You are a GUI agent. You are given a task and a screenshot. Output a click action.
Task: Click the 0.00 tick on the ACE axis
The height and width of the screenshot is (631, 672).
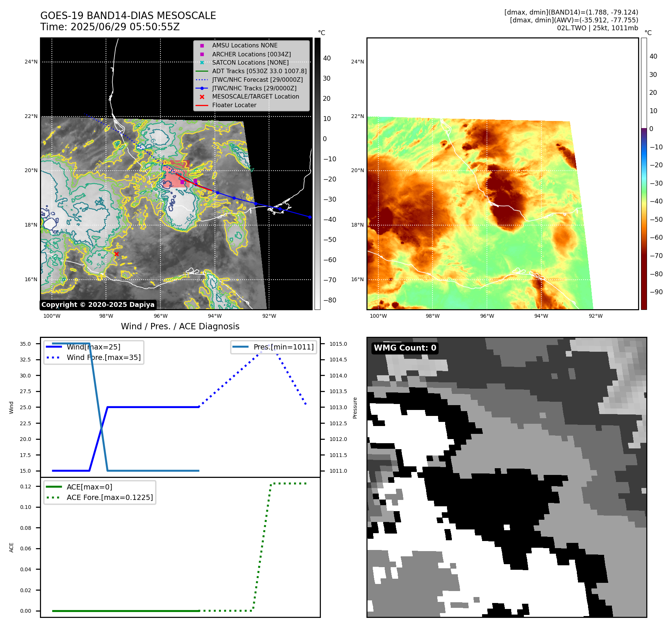click(x=26, y=611)
